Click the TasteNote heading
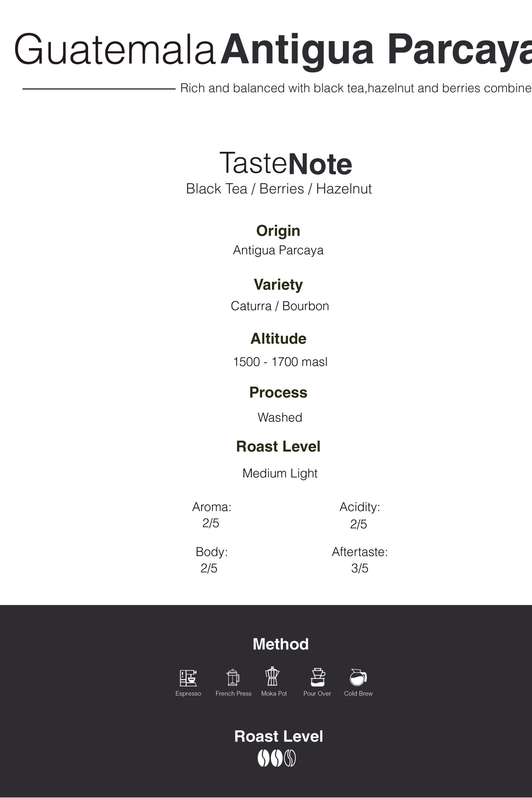 286,164
